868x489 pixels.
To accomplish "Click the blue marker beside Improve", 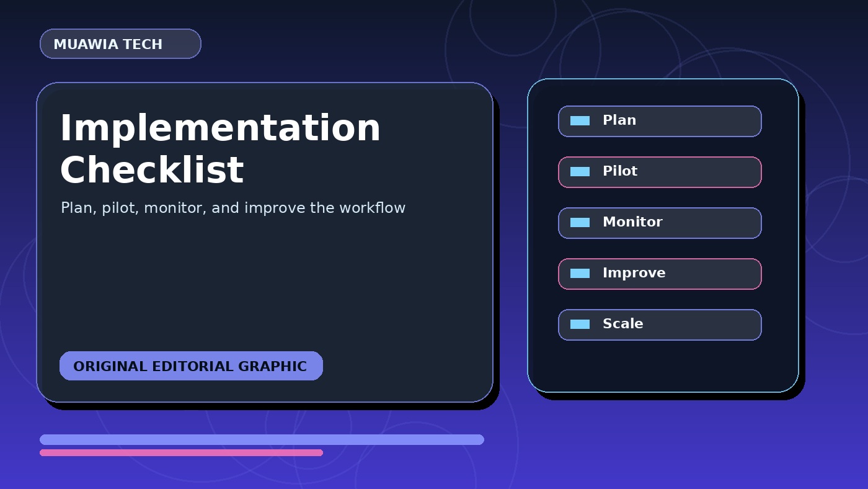I will (x=580, y=274).
